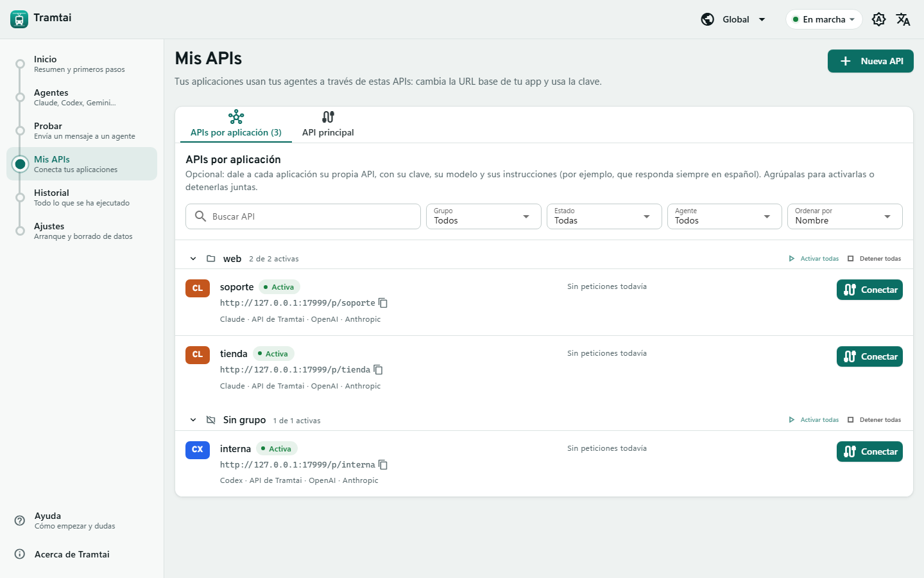Viewport: 924px width, 578px height.
Task: Click the http://127.0.0.1:17999/p/interna URL
Action: point(298,465)
